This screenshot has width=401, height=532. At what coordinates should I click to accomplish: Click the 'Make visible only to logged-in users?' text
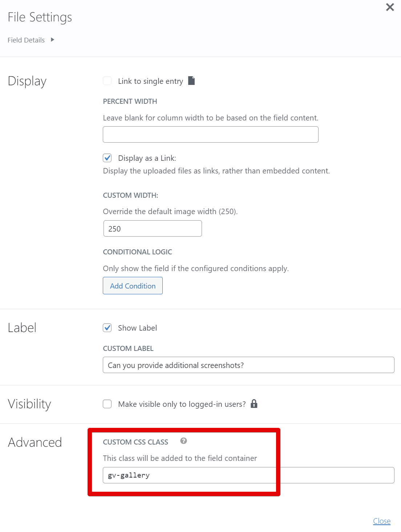(182, 404)
